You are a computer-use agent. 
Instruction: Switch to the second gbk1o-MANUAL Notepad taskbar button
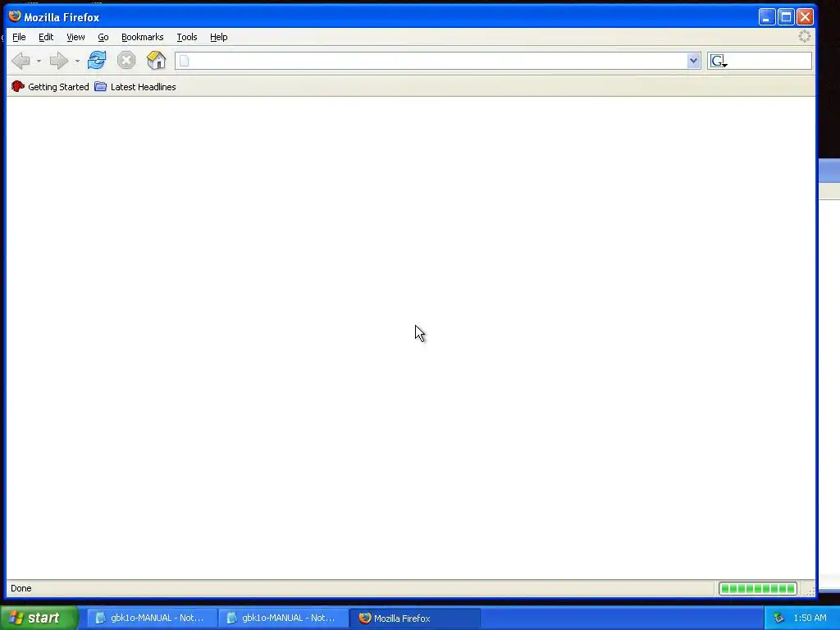[x=283, y=618]
